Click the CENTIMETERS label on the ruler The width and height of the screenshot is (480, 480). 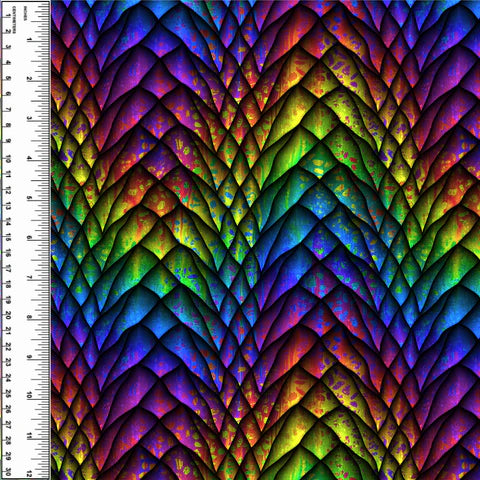pos(14,20)
